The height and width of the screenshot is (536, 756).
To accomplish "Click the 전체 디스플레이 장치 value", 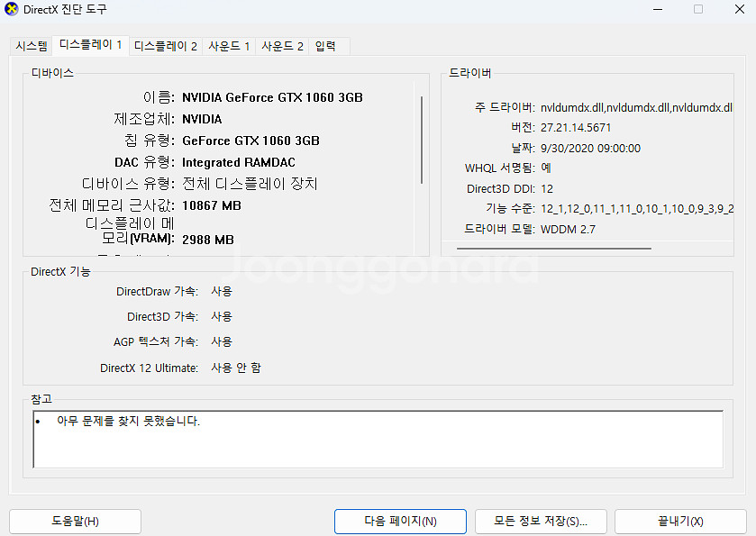I will [x=250, y=184].
